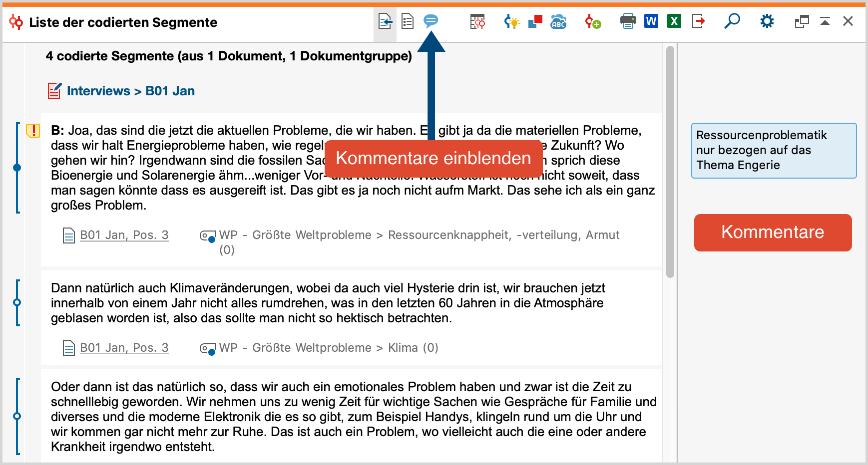
Task: Open the word cloud ABC icon
Action: pyautogui.click(x=558, y=21)
